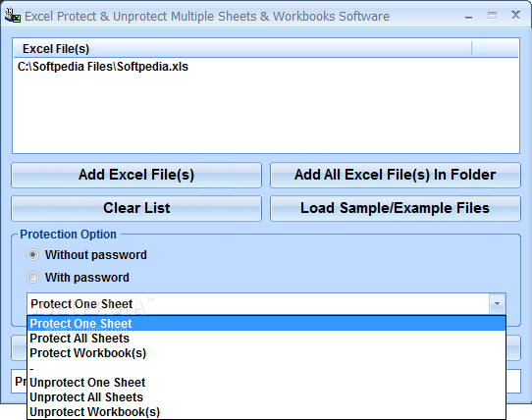Select the dash separator entry in dropdown
Image resolution: width=532 pixels, height=420 pixels.
266,368
